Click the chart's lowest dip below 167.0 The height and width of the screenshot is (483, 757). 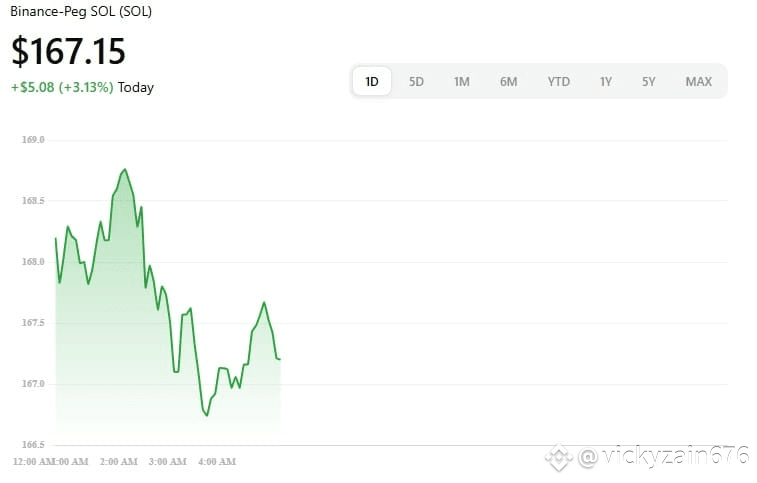207,415
